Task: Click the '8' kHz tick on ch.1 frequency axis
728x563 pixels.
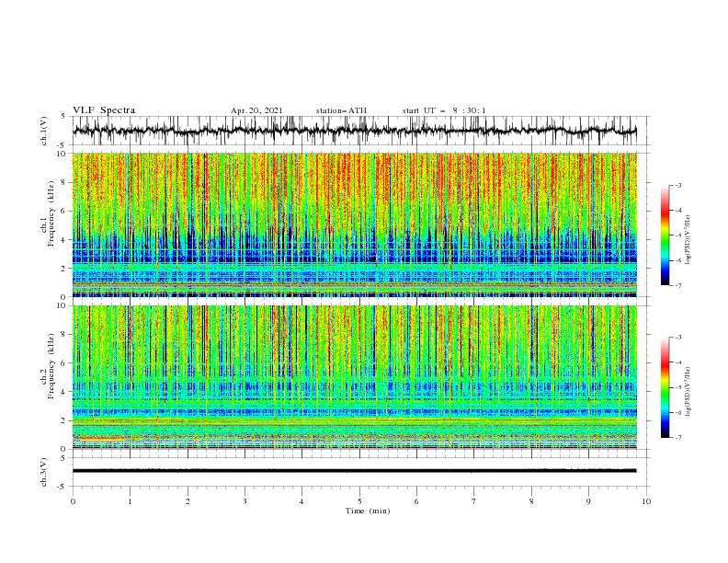Action: tap(63, 182)
